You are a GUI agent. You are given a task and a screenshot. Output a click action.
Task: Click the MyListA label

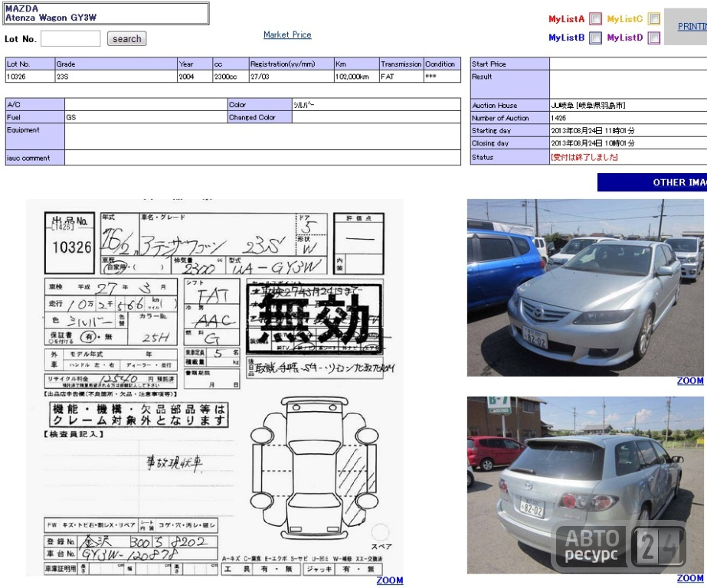click(566, 19)
